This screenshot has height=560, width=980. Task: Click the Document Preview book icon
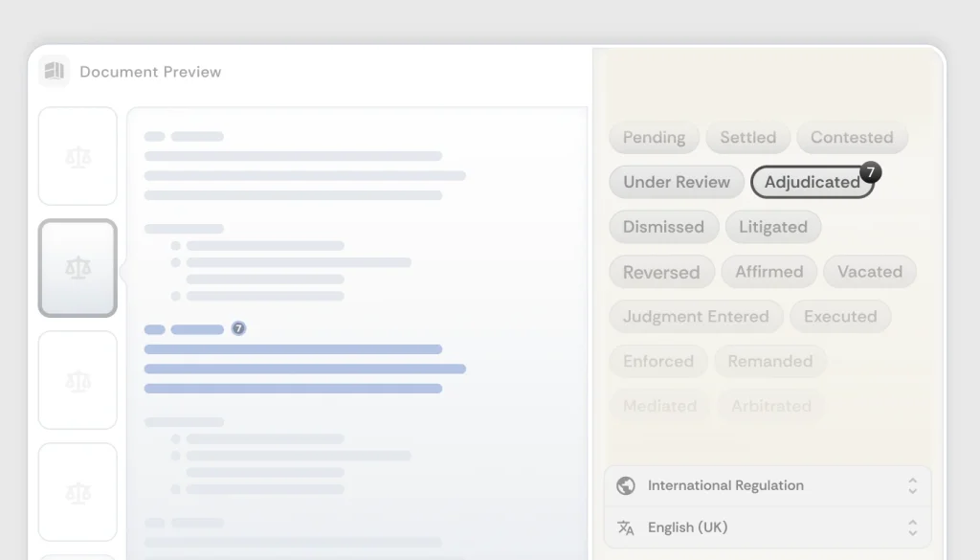[55, 71]
